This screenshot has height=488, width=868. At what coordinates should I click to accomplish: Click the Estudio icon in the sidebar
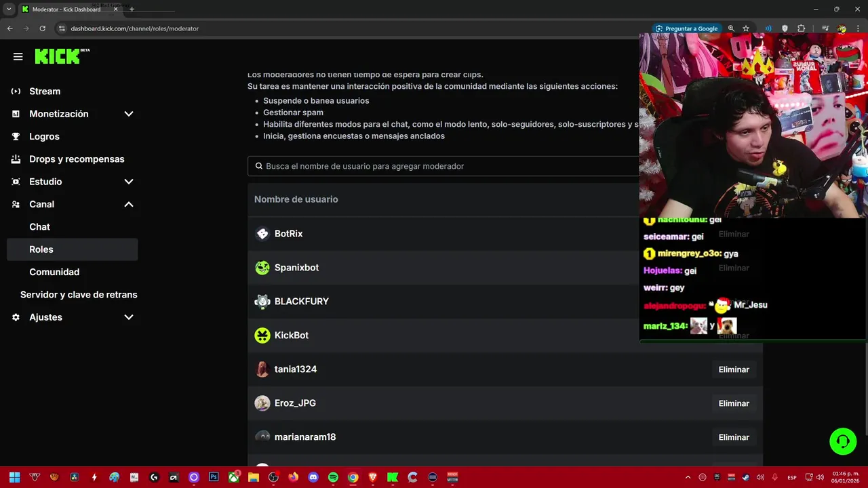pos(16,182)
